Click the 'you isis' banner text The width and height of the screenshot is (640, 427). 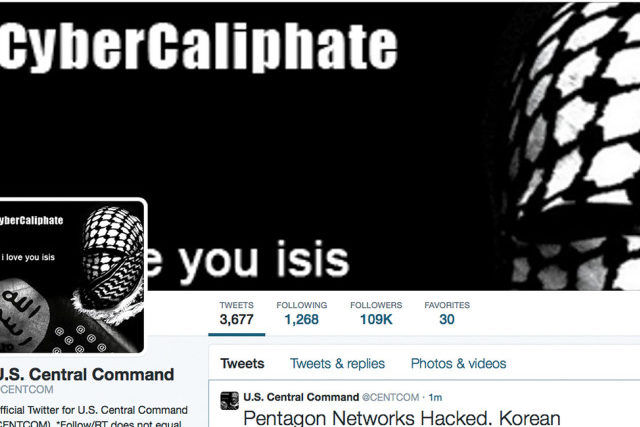[x=264, y=260]
